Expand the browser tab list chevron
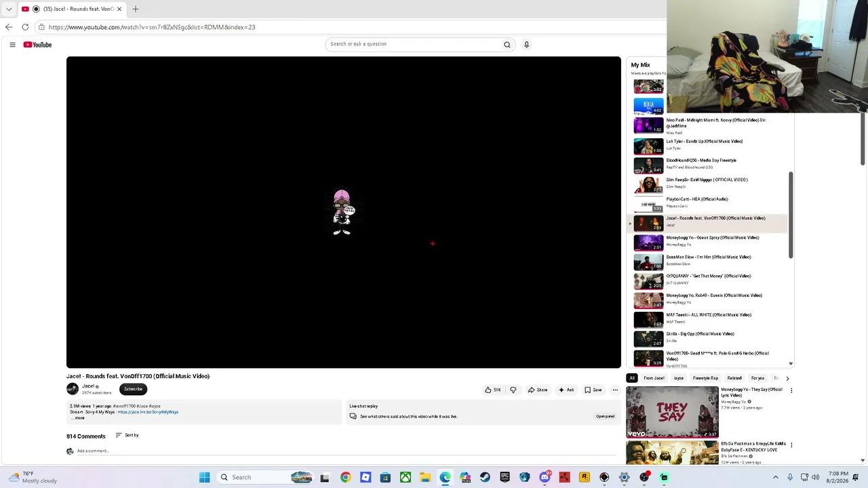 pos(9,9)
